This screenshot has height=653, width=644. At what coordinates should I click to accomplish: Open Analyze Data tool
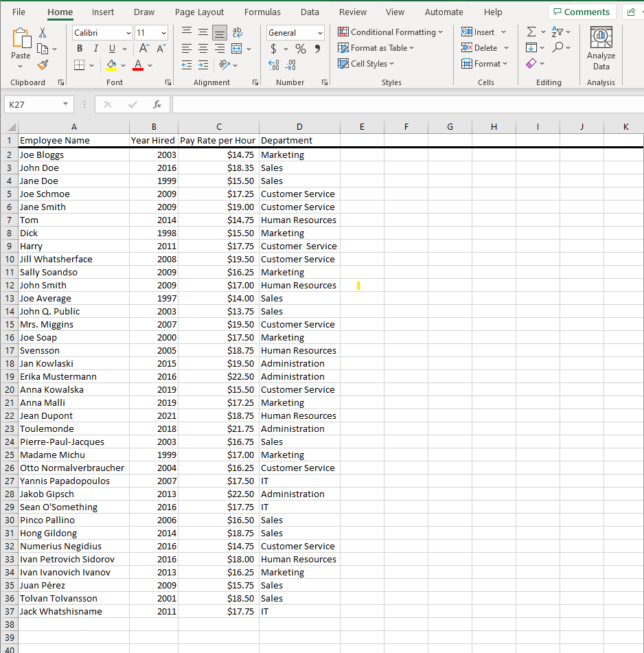click(601, 49)
